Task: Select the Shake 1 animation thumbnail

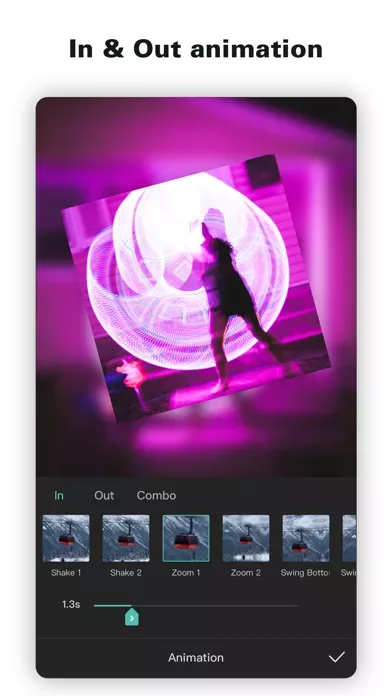Action: (x=66, y=538)
